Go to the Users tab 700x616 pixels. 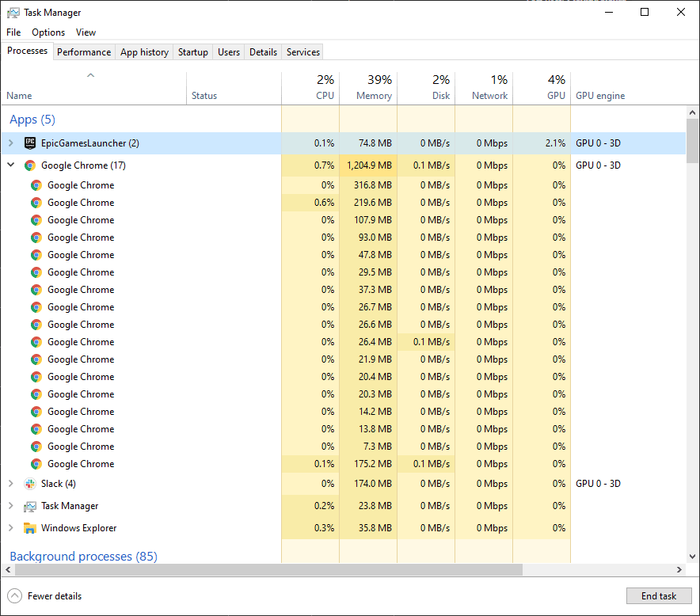pos(229,52)
